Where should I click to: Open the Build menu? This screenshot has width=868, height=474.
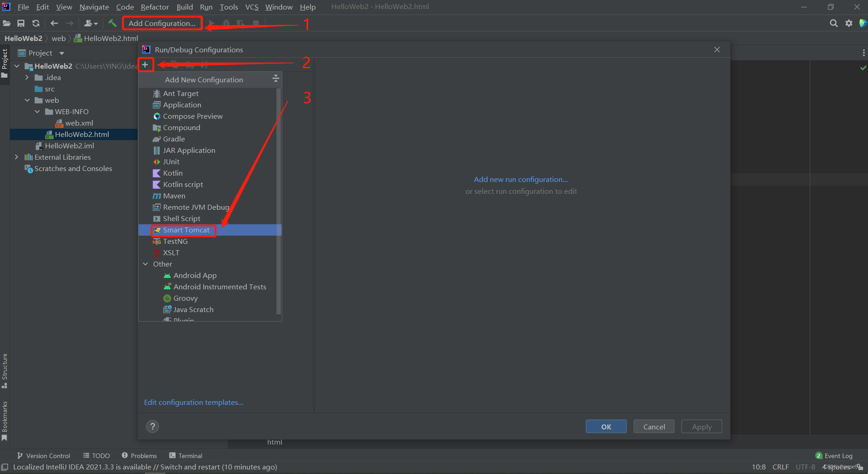(x=185, y=7)
